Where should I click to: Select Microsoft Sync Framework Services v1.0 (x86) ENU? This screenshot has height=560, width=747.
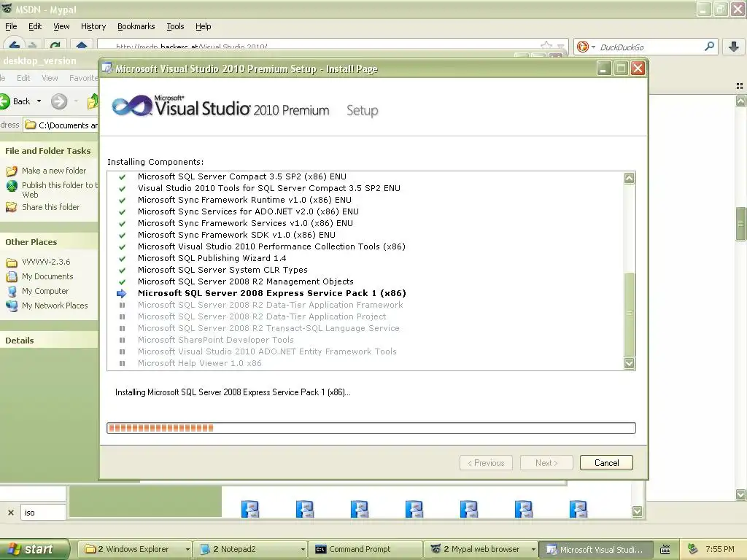click(245, 223)
